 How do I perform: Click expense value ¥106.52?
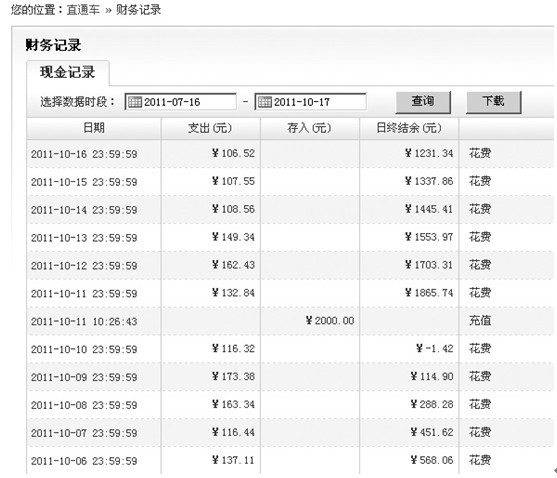[233, 153]
